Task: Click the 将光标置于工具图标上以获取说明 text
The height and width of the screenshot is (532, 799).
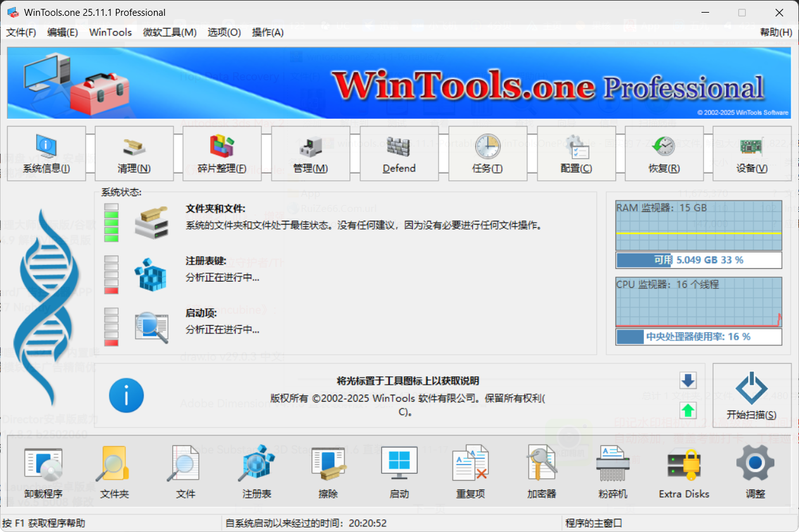Action: tap(408, 381)
